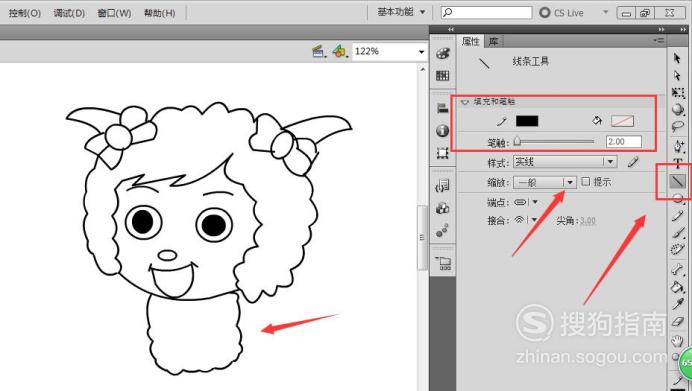Viewport: 692px width, 391px height.
Task: Click the CS Live button
Action: [x=561, y=13]
